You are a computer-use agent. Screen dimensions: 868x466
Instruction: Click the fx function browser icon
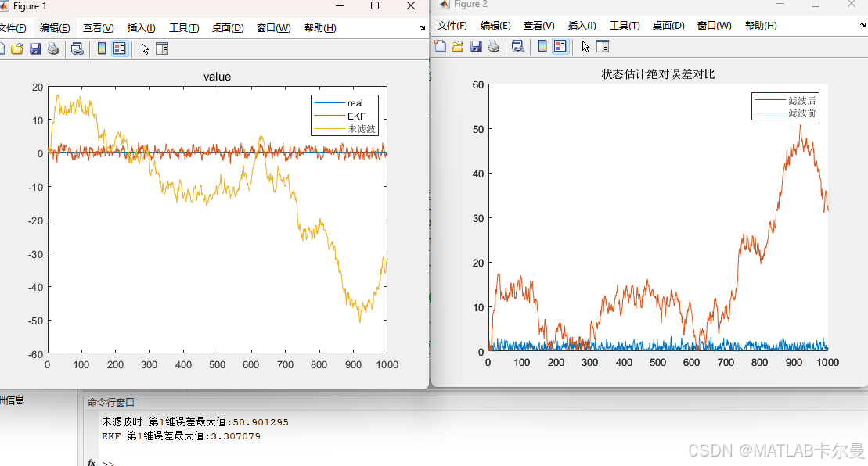[x=92, y=462]
